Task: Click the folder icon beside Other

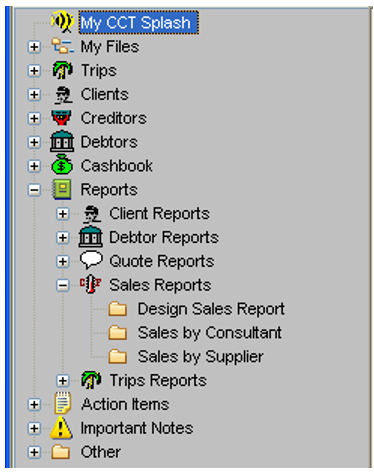Action: tap(61, 452)
